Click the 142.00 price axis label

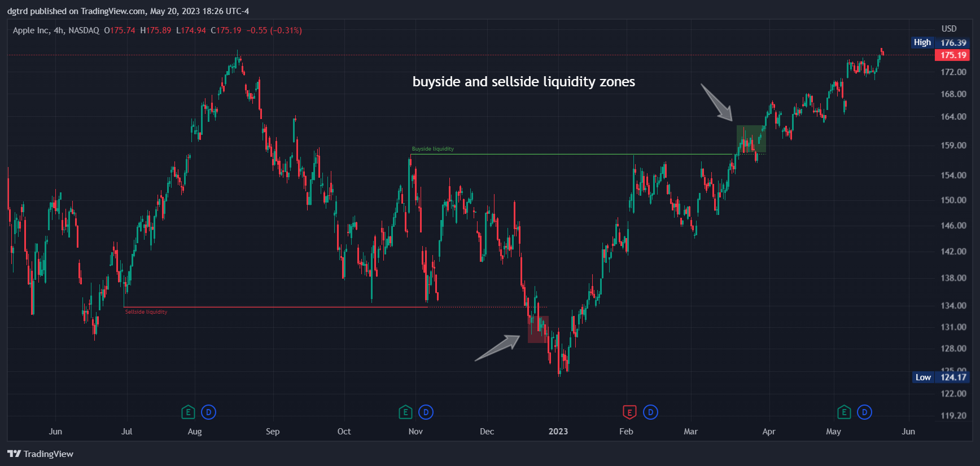pyautogui.click(x=953, y=252)
